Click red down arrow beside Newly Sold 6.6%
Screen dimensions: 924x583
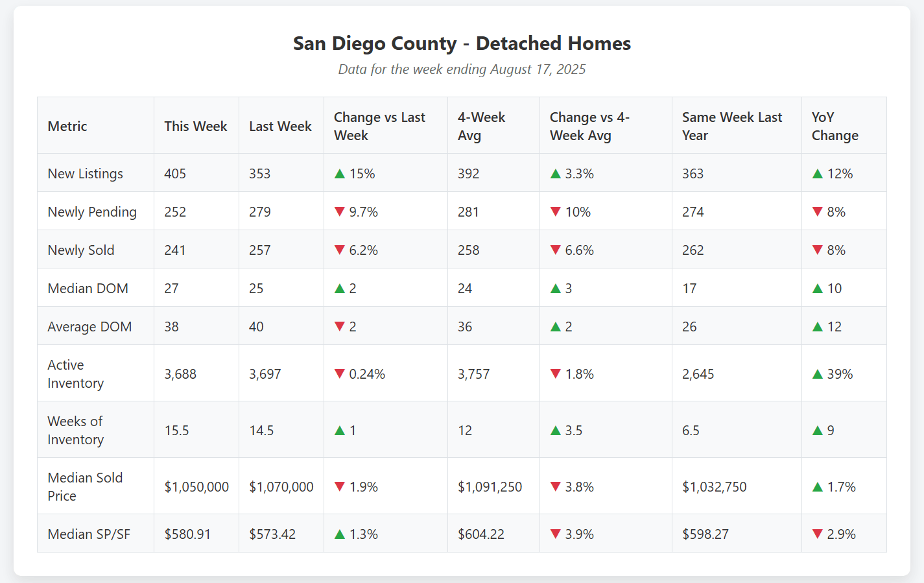(x=555, y=250)
